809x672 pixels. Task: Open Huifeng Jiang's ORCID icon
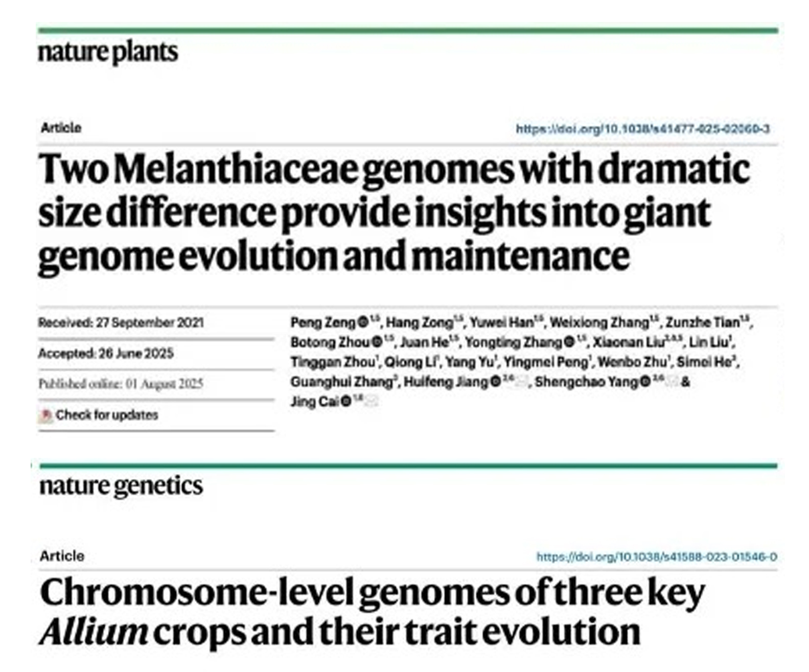pos(495,382)
